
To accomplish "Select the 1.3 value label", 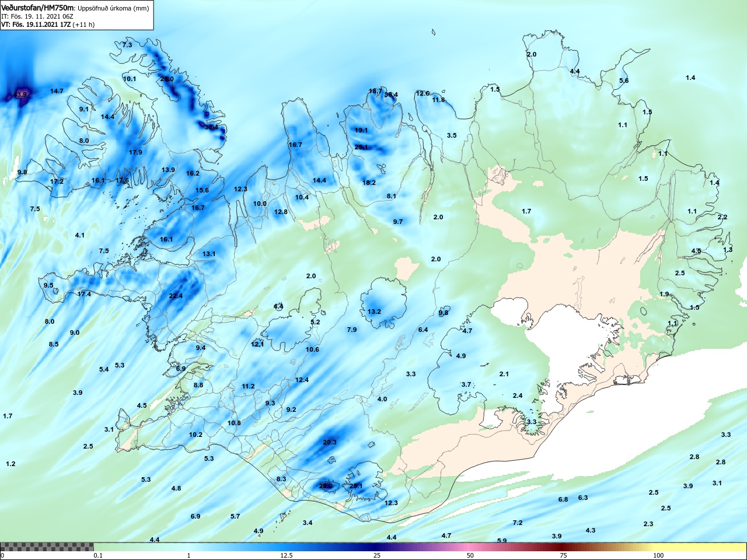I will pos(728,250).
